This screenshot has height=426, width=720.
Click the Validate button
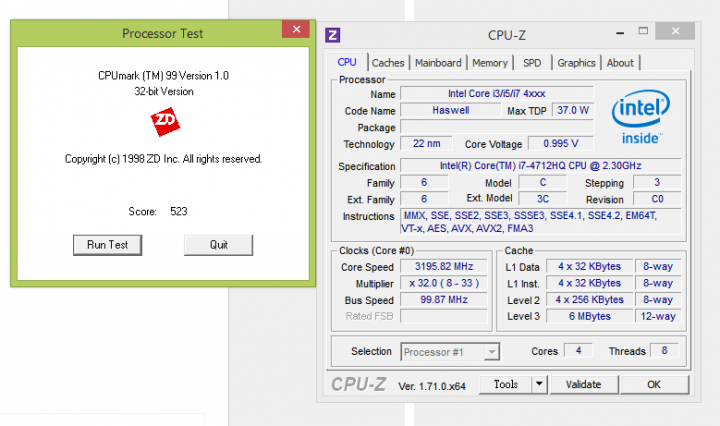(584, 384)
